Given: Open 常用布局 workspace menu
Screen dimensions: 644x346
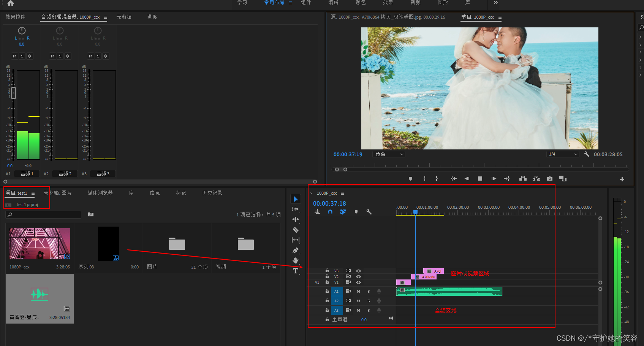Looking at the screenshot, I should point(290,3).
